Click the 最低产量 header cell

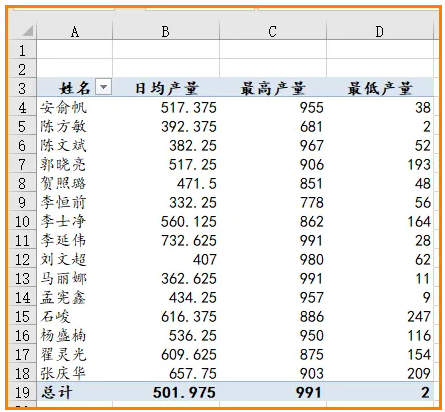380,88
